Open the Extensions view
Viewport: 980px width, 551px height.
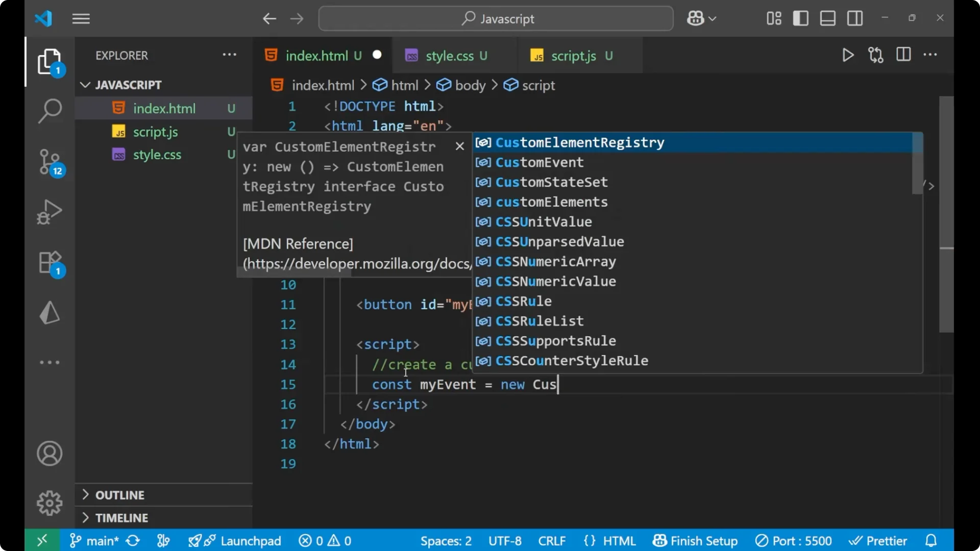click(50, 263)
